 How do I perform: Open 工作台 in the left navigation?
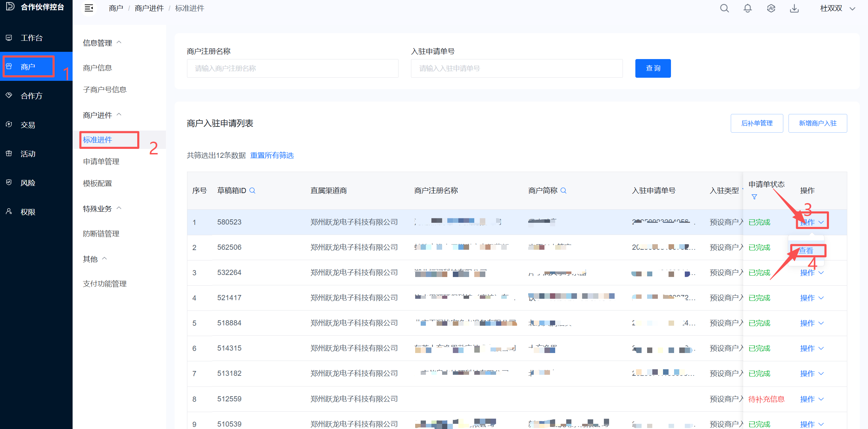coord(31,38)
